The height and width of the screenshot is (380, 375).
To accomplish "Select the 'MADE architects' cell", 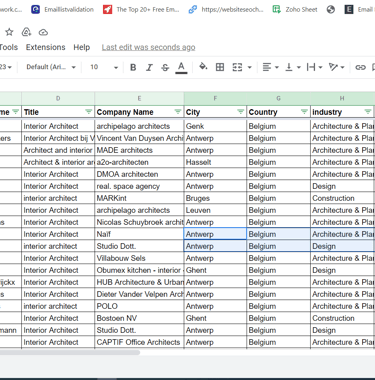I will (x=139, y=150).
